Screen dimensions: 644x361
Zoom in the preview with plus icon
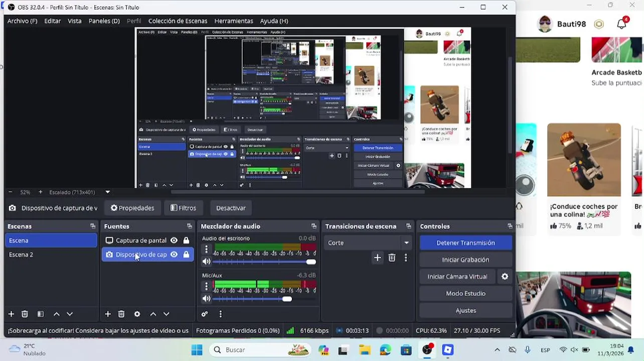pos(40,192)
